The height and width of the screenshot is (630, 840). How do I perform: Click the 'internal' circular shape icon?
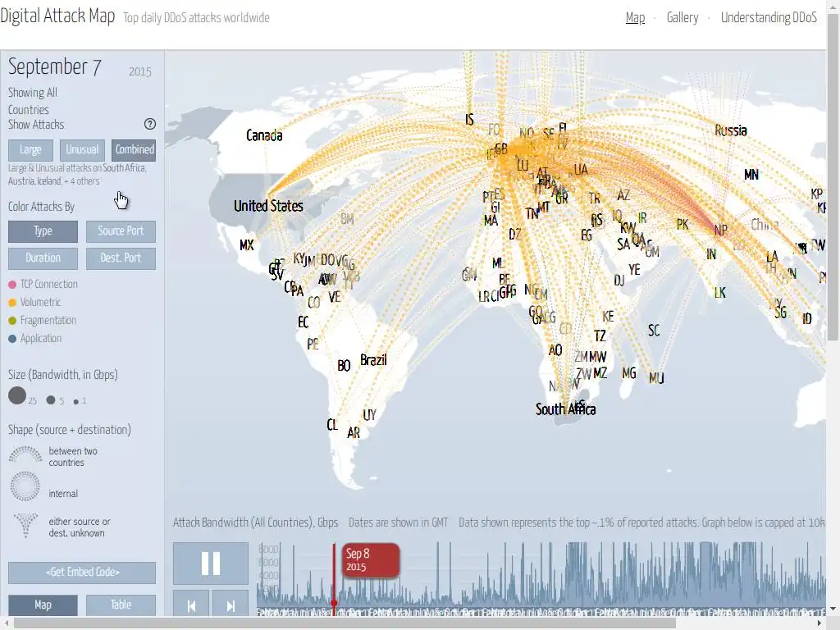[25, 486]
